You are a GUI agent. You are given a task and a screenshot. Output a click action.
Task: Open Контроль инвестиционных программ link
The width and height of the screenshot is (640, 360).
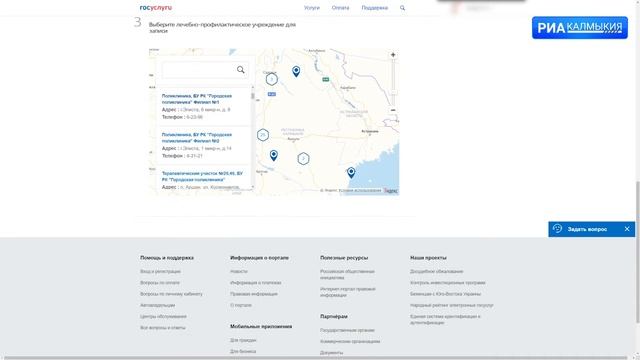(448, 283)
